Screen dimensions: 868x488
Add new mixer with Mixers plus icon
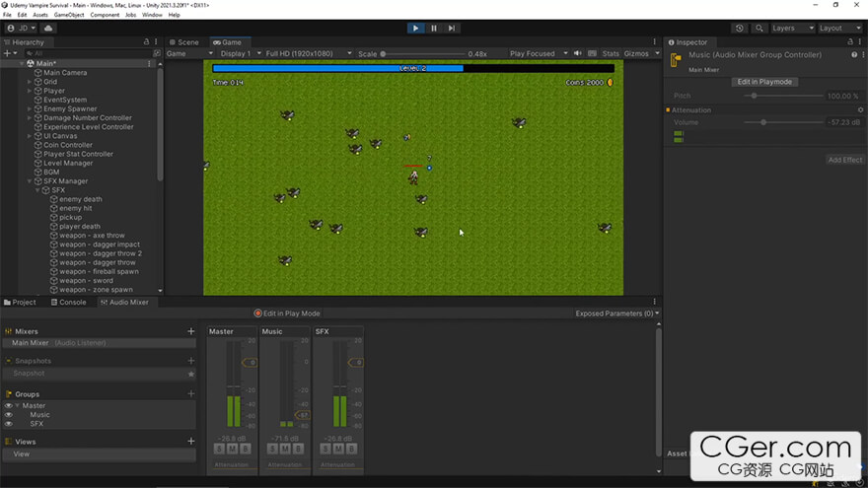coord(191,331)
